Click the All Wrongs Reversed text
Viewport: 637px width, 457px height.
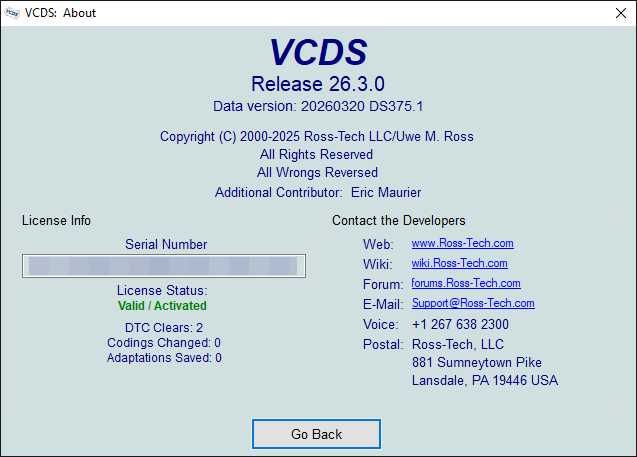point(317,172)
